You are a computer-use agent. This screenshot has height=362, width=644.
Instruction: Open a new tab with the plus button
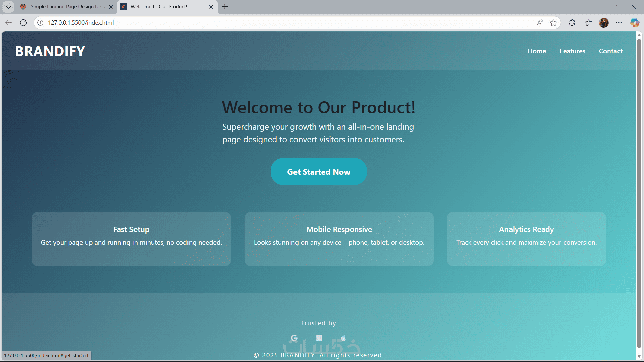coord(225,7)
